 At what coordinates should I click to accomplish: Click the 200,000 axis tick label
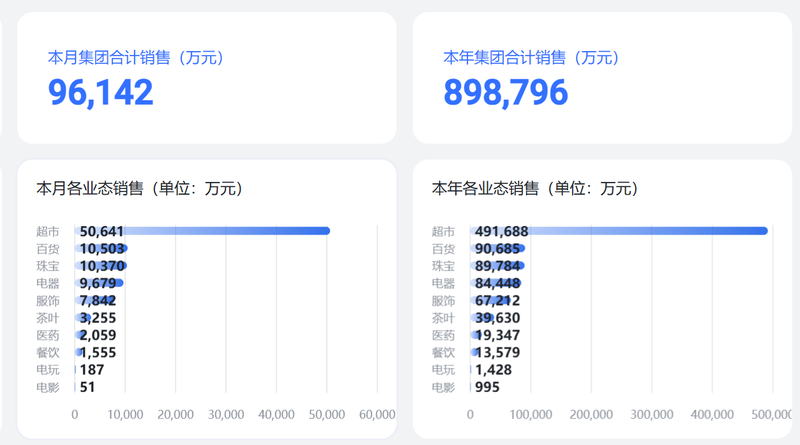tap(591, 414)
